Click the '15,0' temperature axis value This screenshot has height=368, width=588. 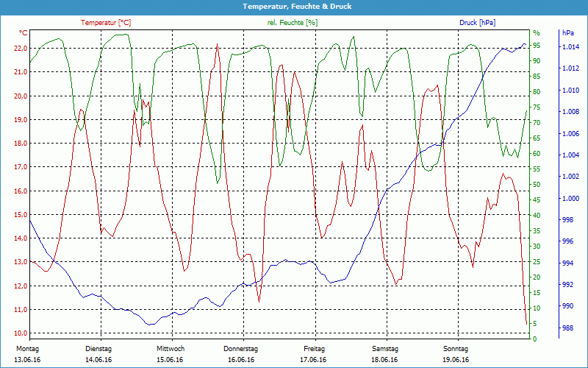pos(21,214)
